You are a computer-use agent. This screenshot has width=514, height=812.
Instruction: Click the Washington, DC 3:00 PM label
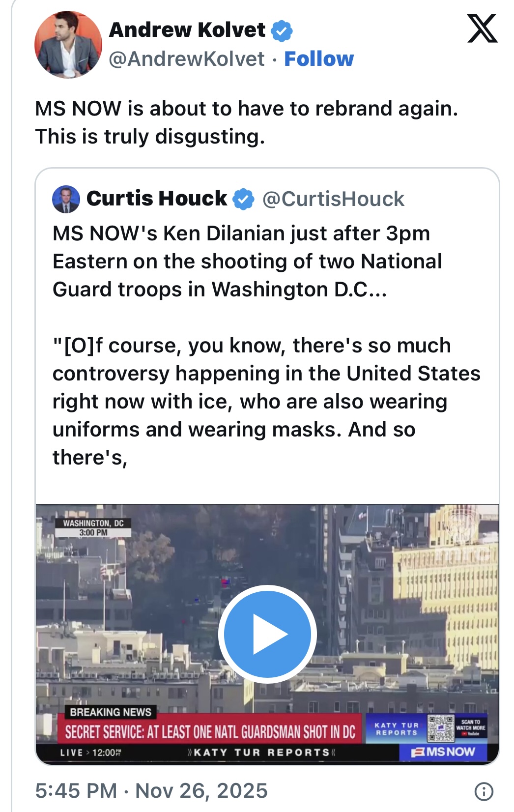[93, 527]
